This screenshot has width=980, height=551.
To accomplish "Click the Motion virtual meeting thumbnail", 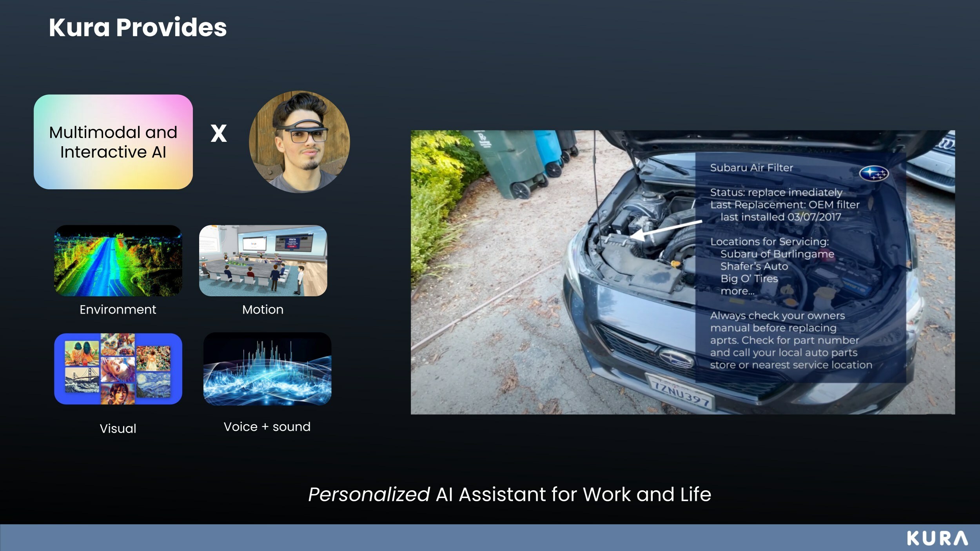I will click(263, 261).
